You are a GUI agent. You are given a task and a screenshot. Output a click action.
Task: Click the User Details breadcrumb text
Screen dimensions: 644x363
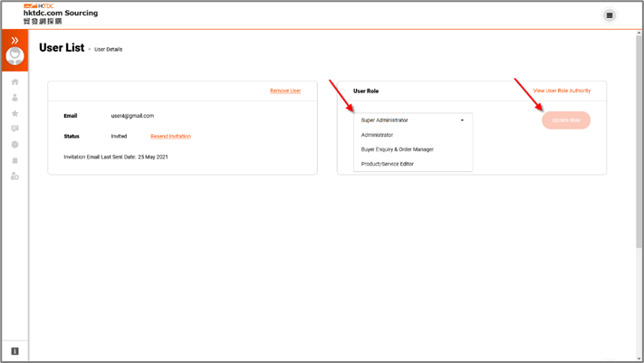[x=109, y=49]
